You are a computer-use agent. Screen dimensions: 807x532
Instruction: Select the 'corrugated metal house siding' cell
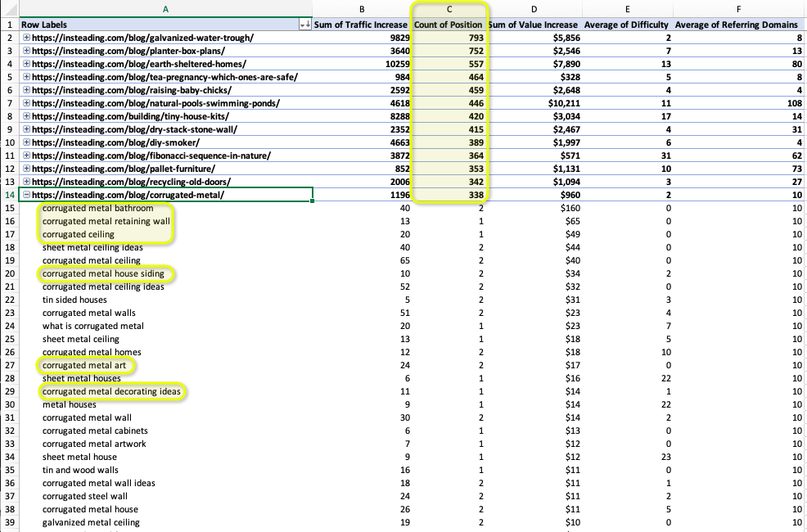coord(165,273)
